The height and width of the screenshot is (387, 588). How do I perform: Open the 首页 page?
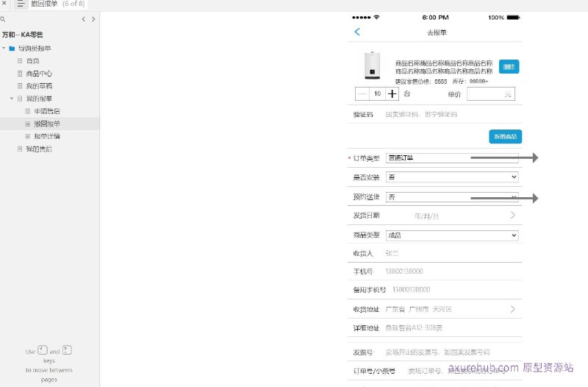point(32,61)
